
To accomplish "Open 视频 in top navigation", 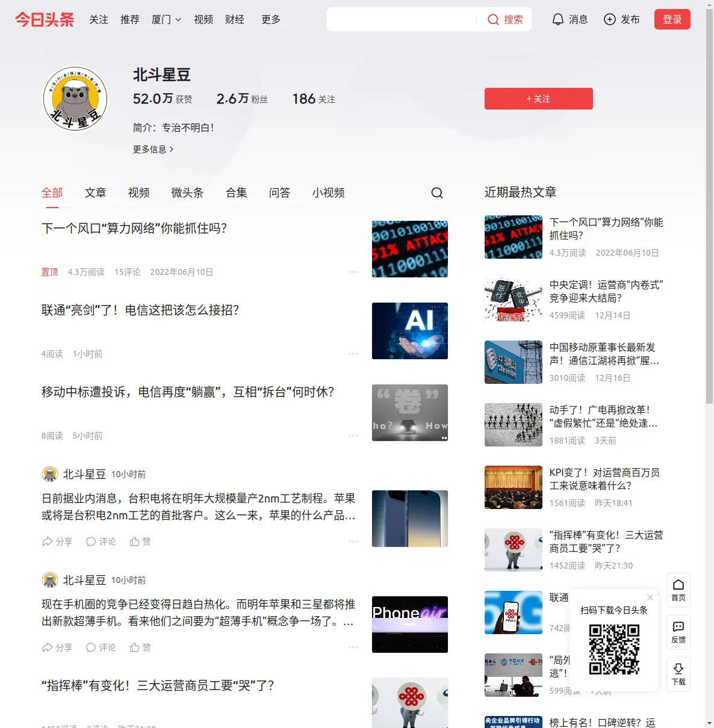I will 203,19.
